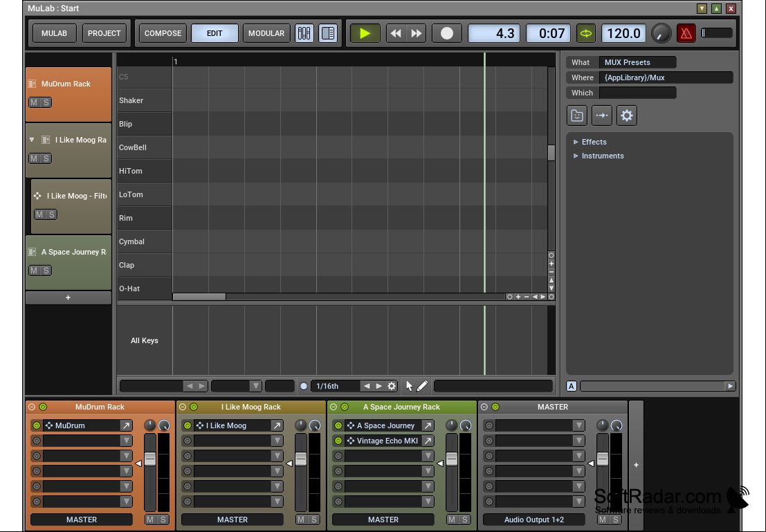
Task: Open the Where {AppLibrary}/Mux dropdown
Action: 666,77
